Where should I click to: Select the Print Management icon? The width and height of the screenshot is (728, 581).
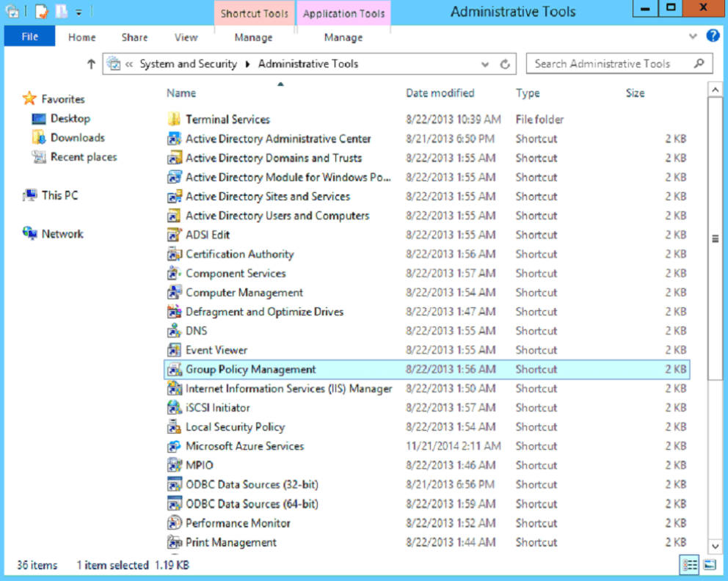(174, 543)
